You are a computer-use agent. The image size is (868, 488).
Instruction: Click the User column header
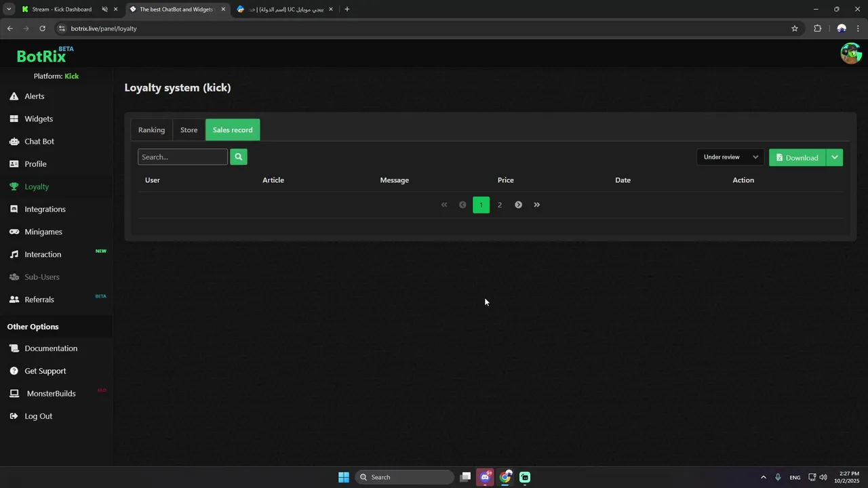(153, 180)
